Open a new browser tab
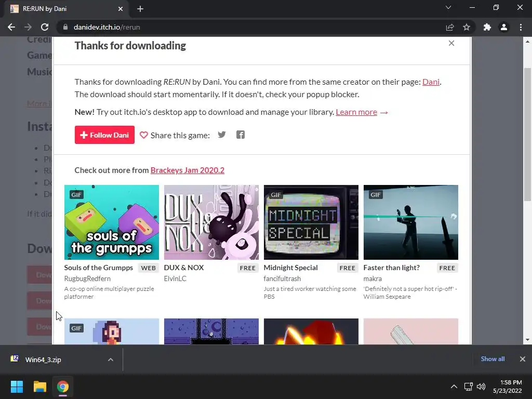 pyautogui.click(x=140, y=9)
